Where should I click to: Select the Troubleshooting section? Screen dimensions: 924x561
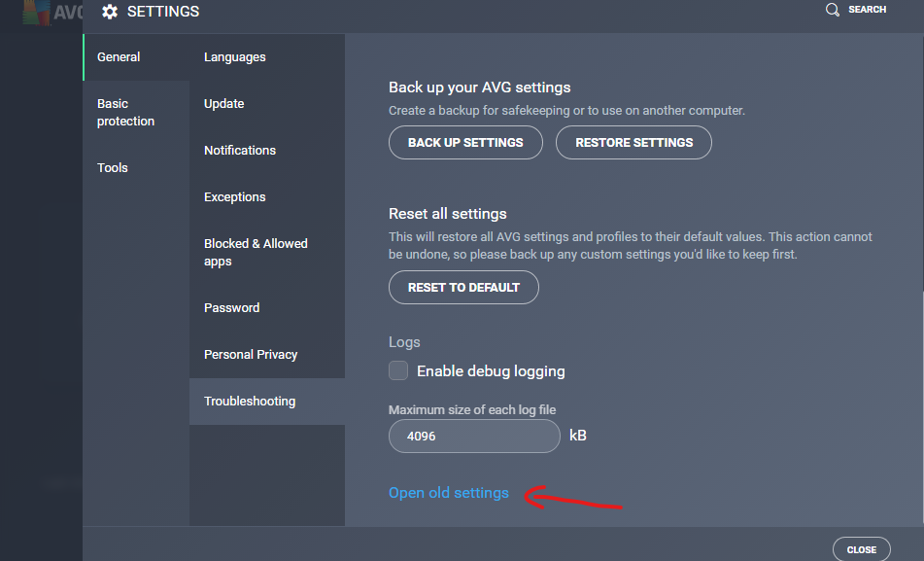[x=267, y=402]
